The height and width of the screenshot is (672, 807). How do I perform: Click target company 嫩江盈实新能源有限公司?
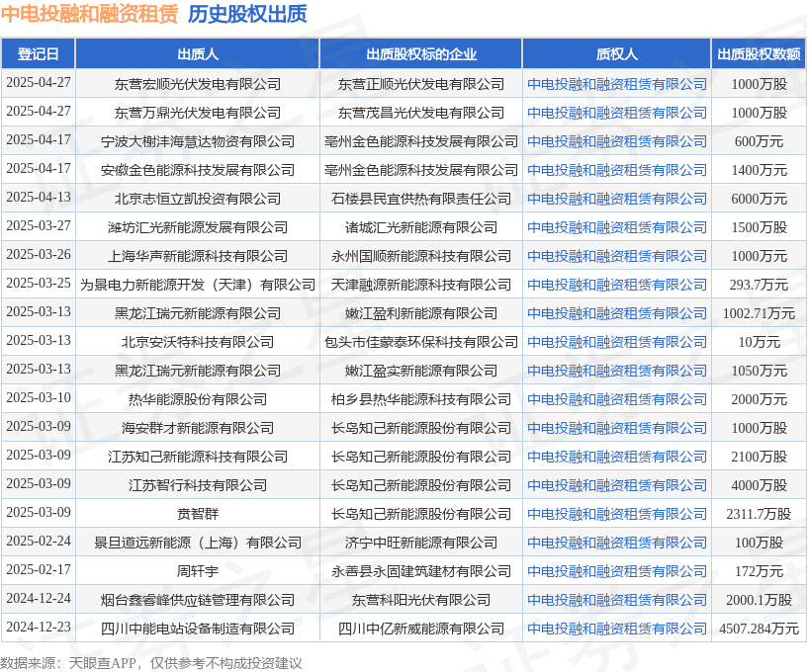point(421,371)
